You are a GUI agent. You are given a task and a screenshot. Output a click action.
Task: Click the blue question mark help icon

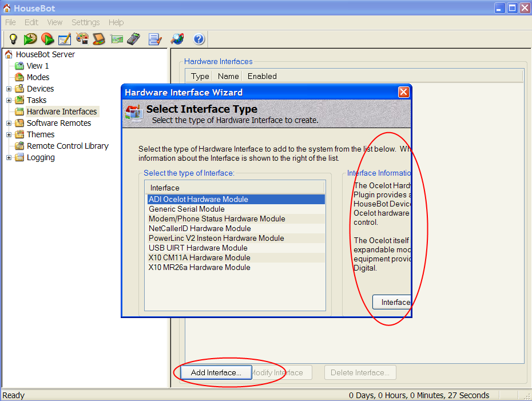click(x=199, y=39)
